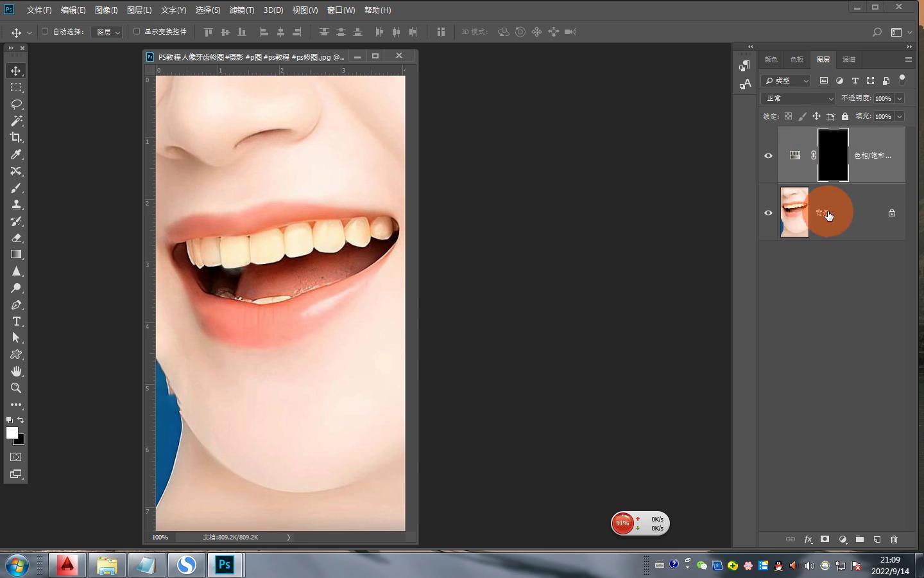Screen dimensions: 924x578
Task: Click the delete layer trash icon
Action: (894, 539)
